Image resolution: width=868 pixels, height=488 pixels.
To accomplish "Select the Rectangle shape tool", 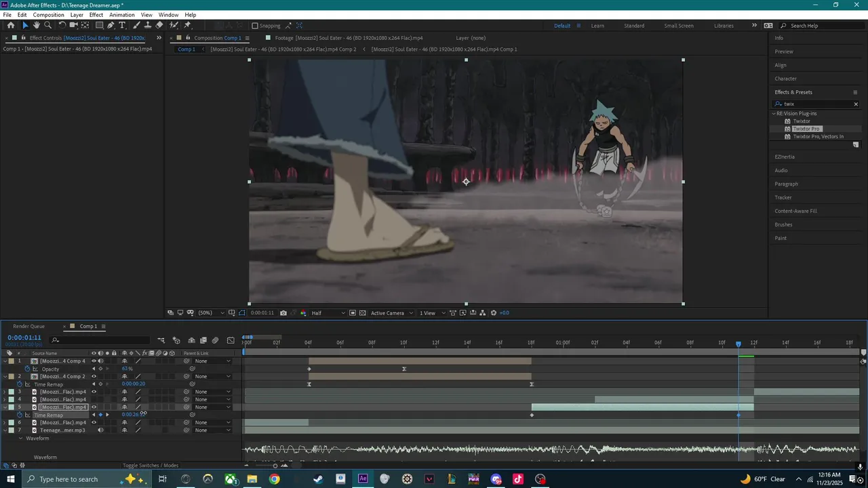I will click(99, 25).
